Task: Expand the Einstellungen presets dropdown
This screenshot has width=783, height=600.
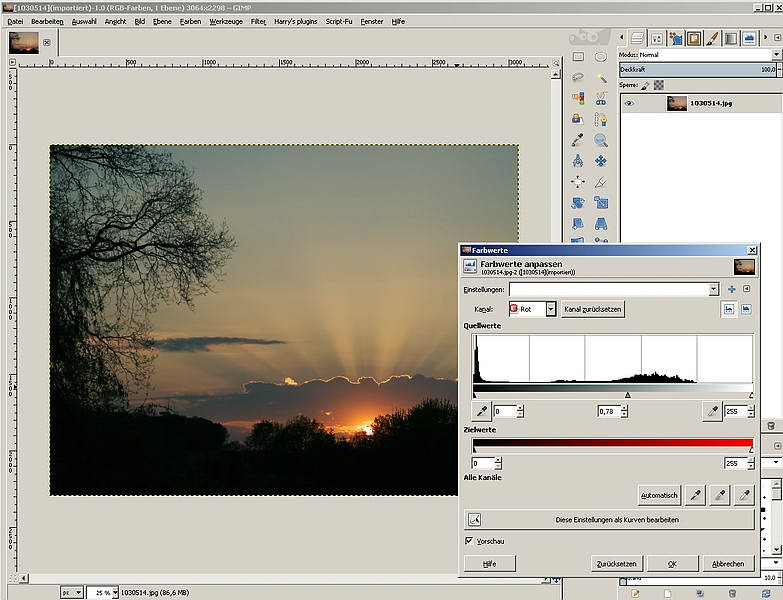Action: [713, 289]
